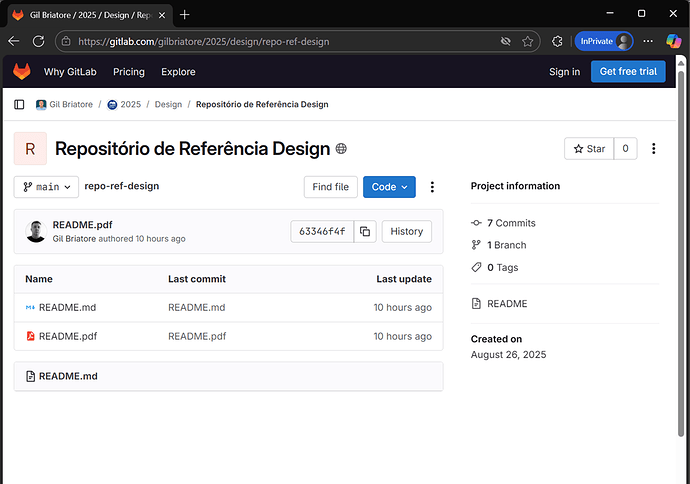Expand the main branch selector dropdown
This screenshot has height=484, width=690.
45,187
